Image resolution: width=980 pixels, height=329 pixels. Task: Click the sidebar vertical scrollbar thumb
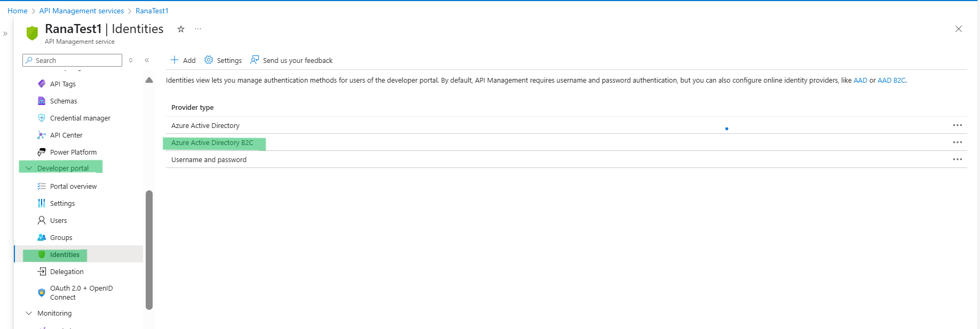[x=149, y=250]
